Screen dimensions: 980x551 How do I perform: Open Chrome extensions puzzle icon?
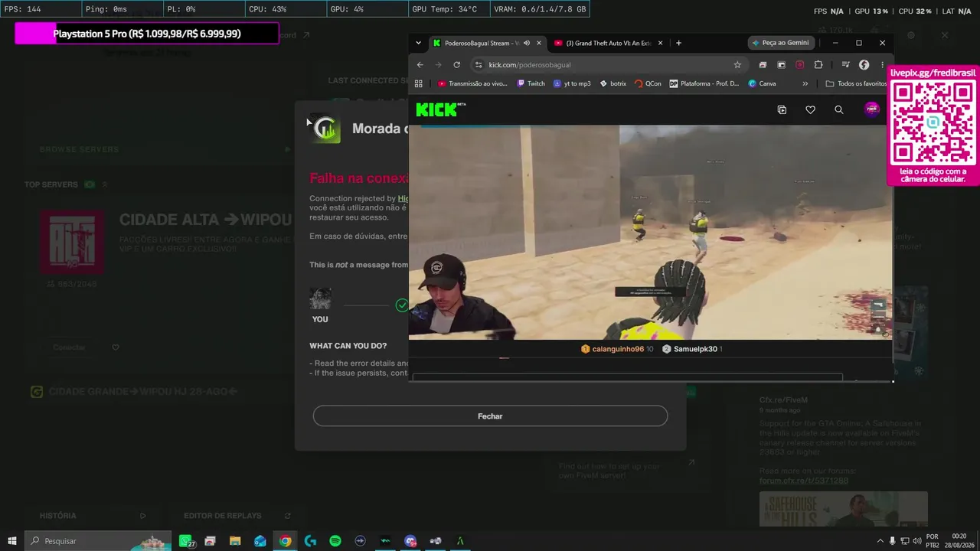pos(818,65)
